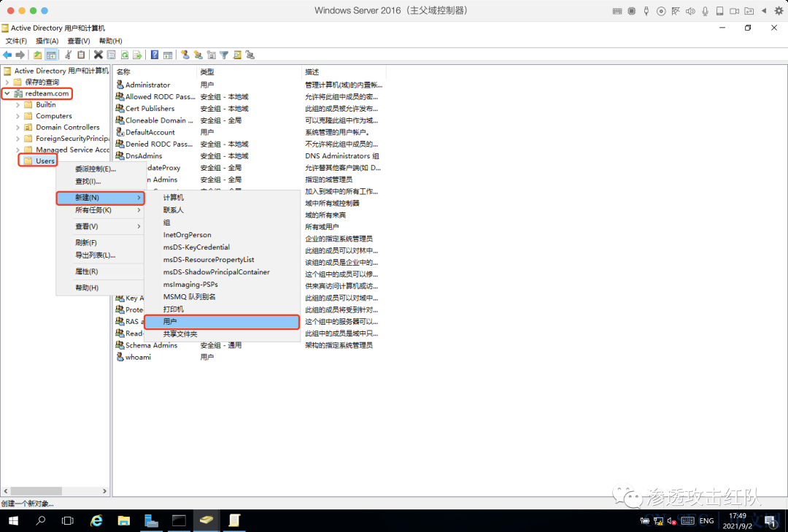
Task: Click the VM USB device icon
Action: tap(646, 10)
